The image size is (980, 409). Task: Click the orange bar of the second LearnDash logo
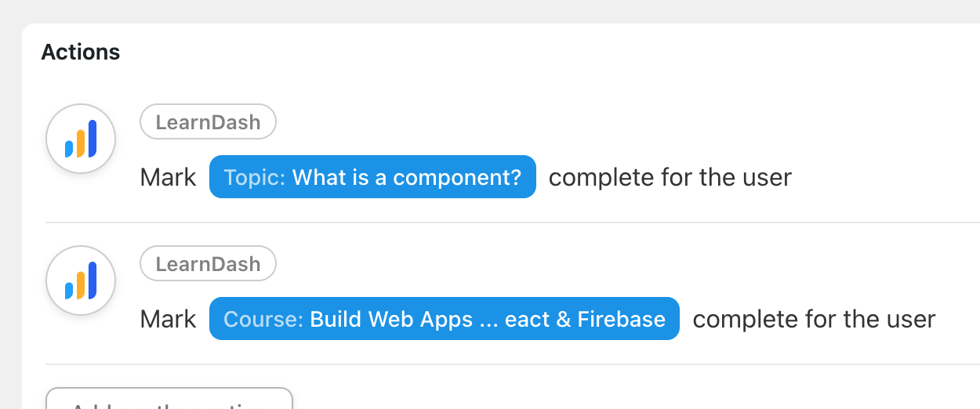click(x=80, y=285)
